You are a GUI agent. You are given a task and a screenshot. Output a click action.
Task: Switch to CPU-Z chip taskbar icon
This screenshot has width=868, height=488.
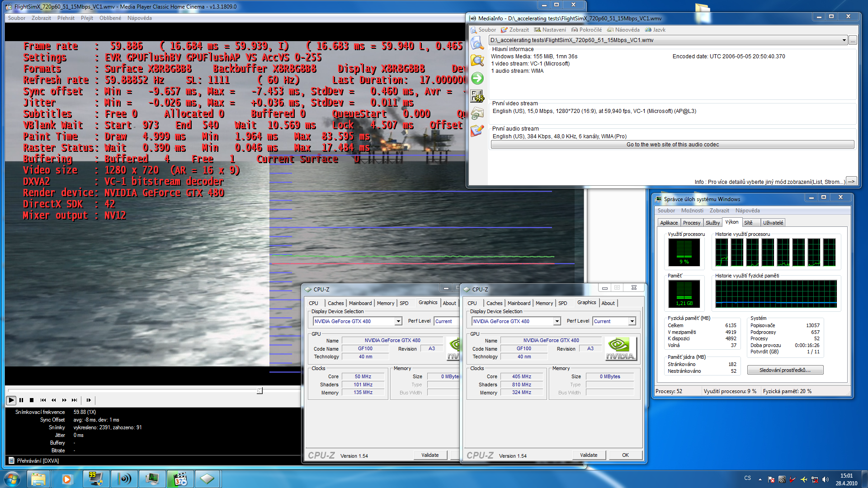208,479
